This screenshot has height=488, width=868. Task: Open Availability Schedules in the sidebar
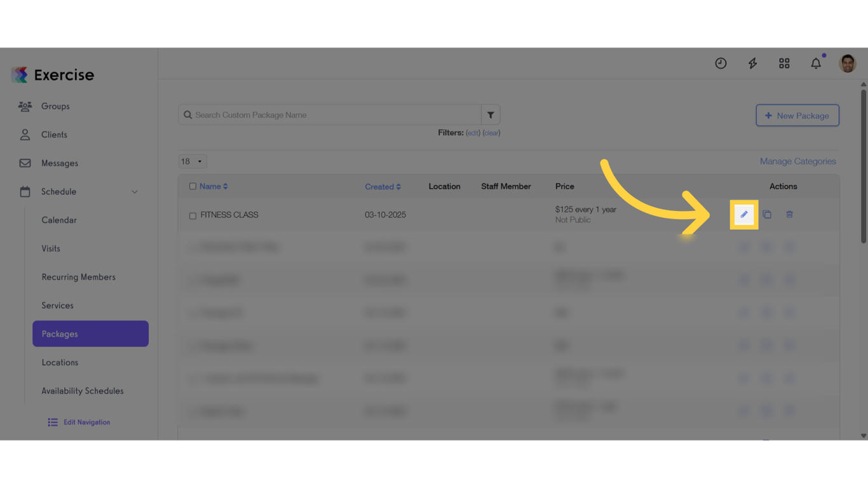83,391
